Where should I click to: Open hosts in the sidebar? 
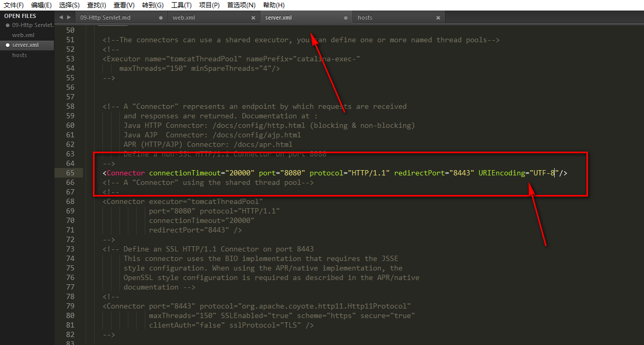coord(20,55)
